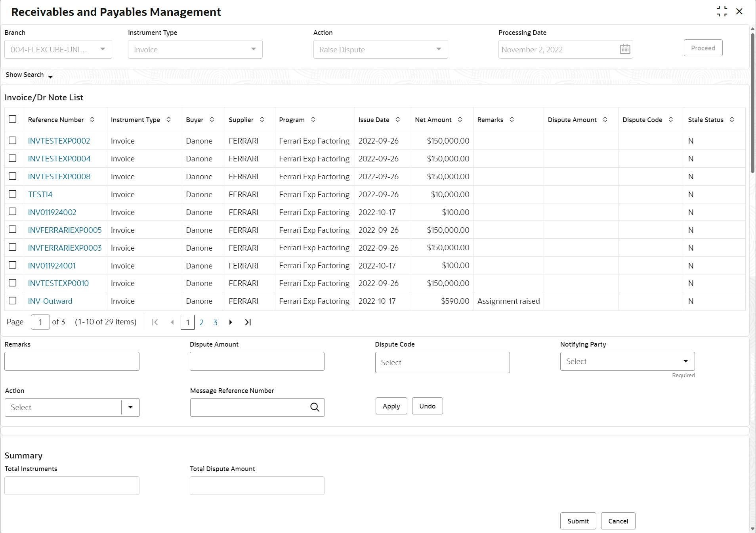The width and height of the screenshot is (756, 533).
Task: Submit the dispute form
Action: click(x=578, y=521)
